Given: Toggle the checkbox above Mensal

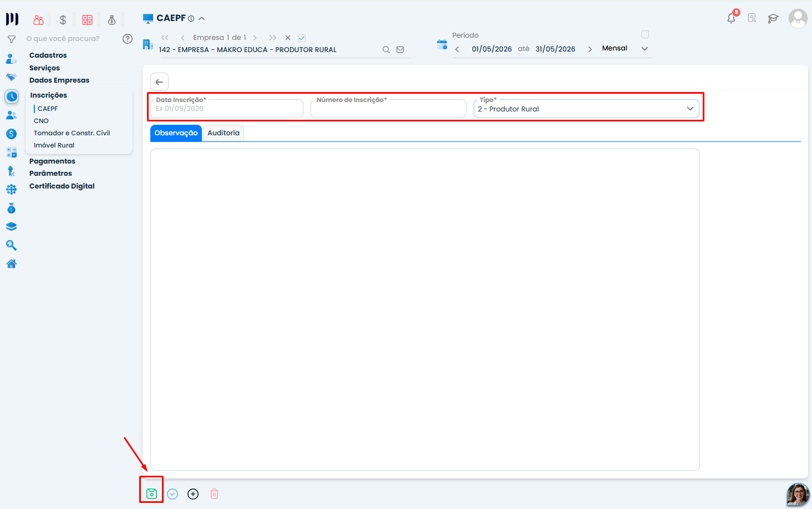Looking at the screenshot, I should point(645,34).
